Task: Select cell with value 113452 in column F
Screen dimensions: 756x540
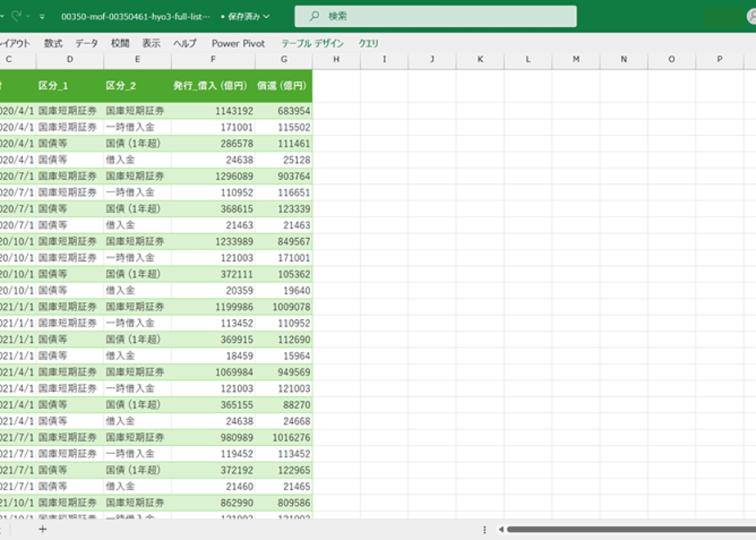Action: tap(213, 323)
